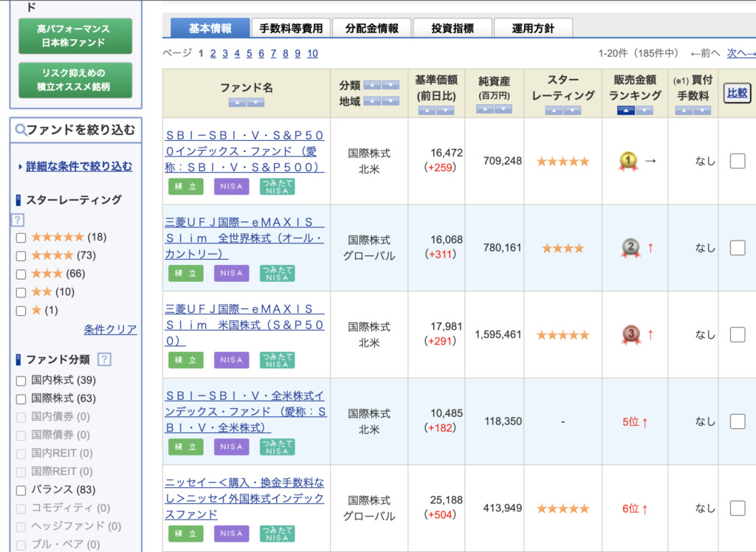Sort fund name ascending arrow
756x552 pixels.
(238, 103)
